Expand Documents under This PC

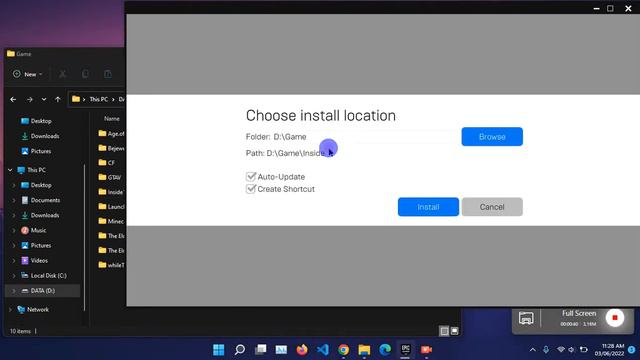[x=14, y=200]
